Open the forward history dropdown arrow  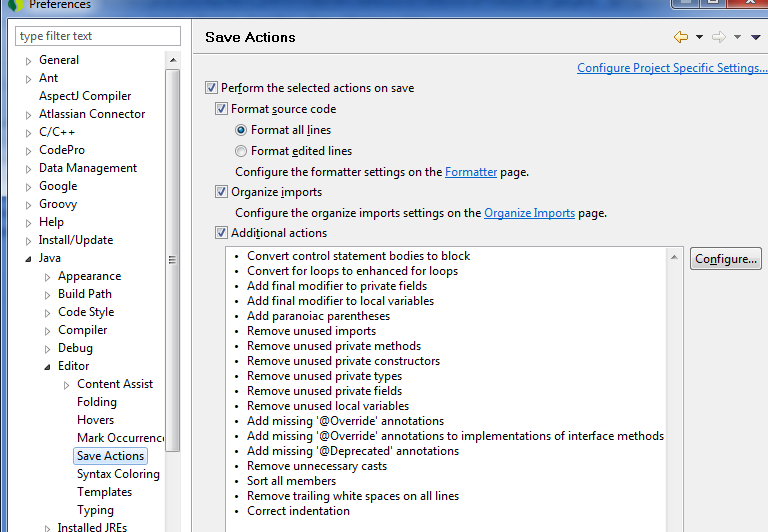(x=737, y=37)
